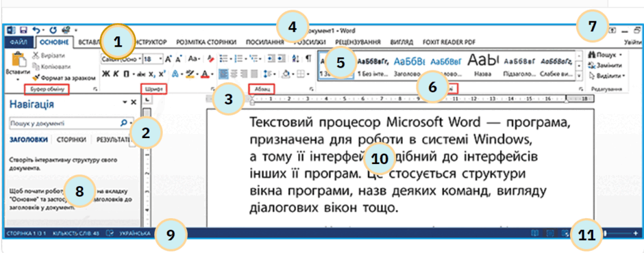This screenshot has height=253, width=644.
Task: Toggle subscript x₂ formatting
Action: (x=152, y=75)
